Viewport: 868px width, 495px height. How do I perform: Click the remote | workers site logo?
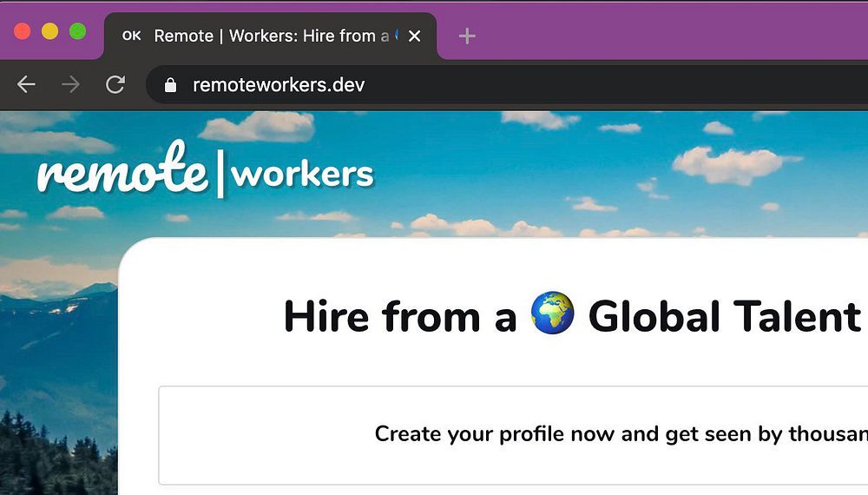[x=206, y=171]
